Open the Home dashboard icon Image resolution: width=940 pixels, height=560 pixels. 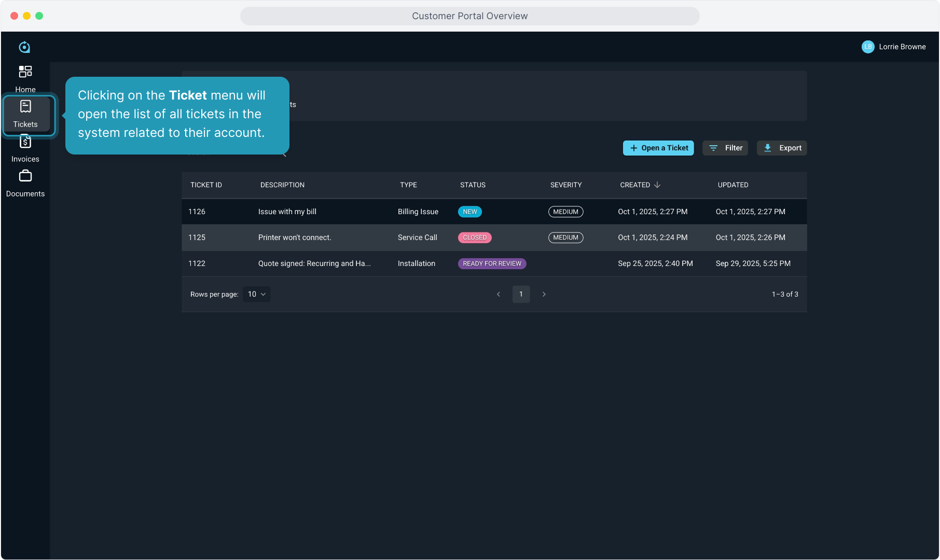click(x=25, y=72)
